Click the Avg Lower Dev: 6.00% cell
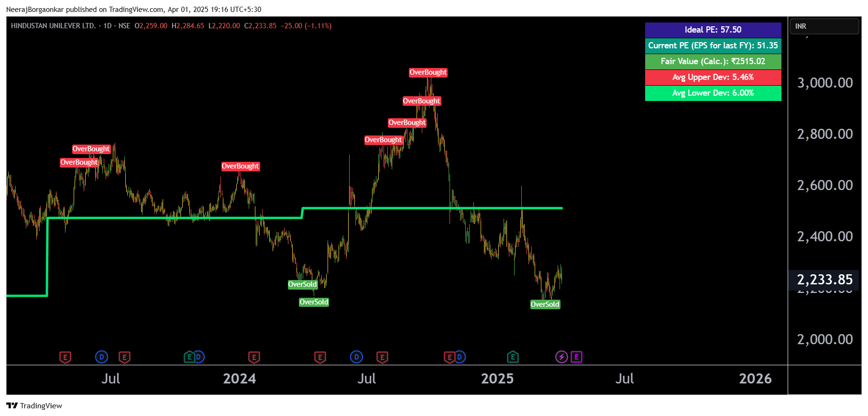The height and width of the screenshot is (416, 868). click(x=713, y=93)
